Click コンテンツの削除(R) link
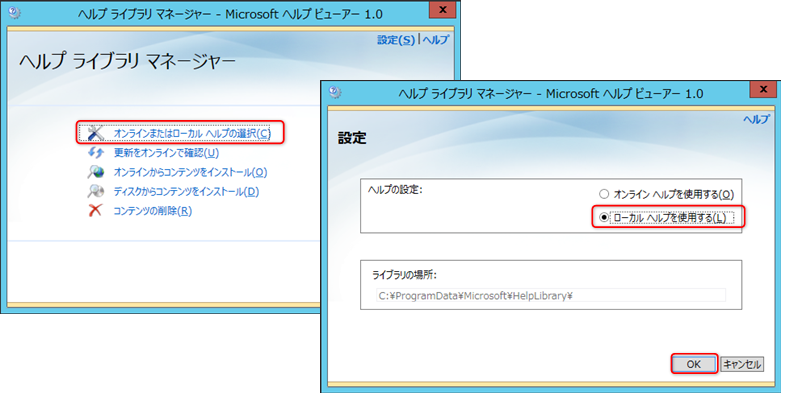Image resolution: width=800 pixels, height=394 pixels. (x=153, y=211)
